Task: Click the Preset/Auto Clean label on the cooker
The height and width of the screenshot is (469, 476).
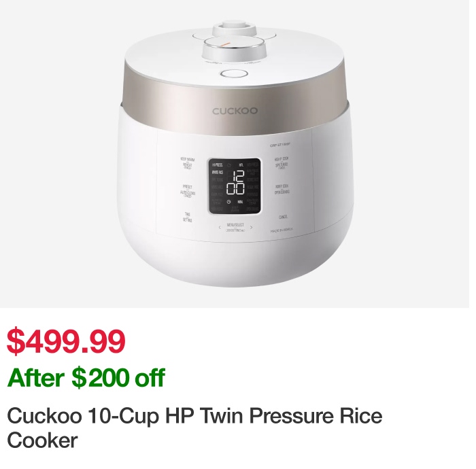Action: (x=188, y=191)
